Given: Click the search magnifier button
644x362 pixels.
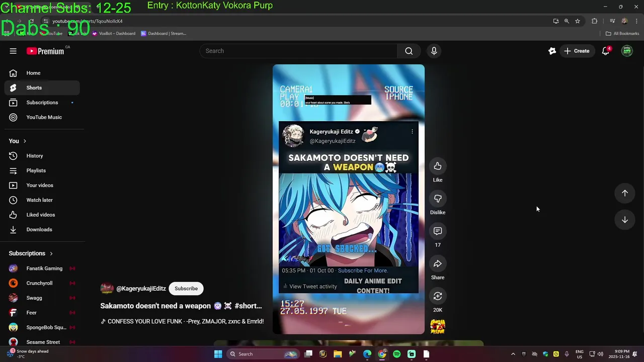Looking at the screenshot, I should click(x=409, y=51).
